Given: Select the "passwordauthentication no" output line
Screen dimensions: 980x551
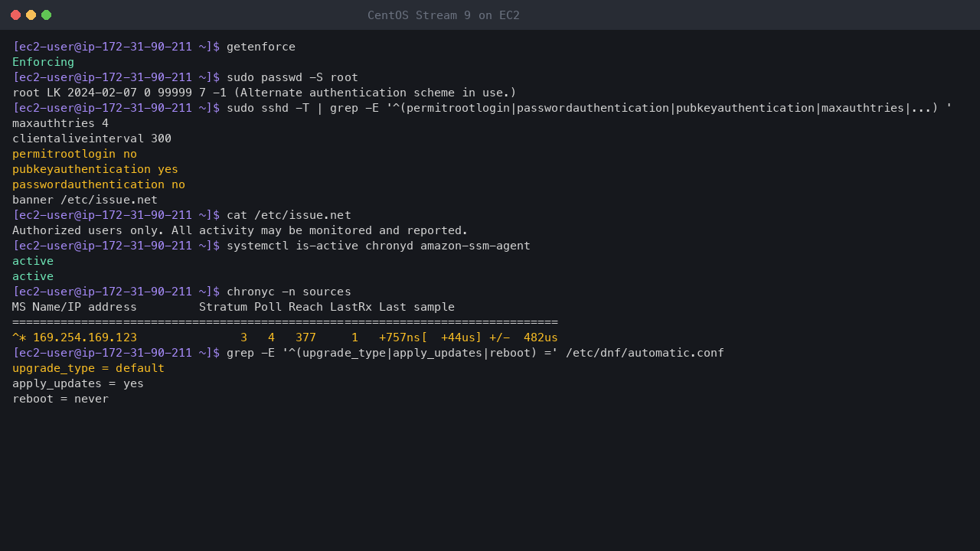Looking at the screenshot, I should (x=99, y=184).
